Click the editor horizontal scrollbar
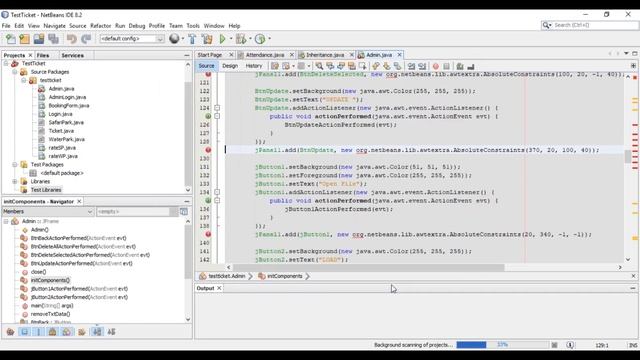Image resolution: width=640 pixels, height=360 pixels. (369, 267)
